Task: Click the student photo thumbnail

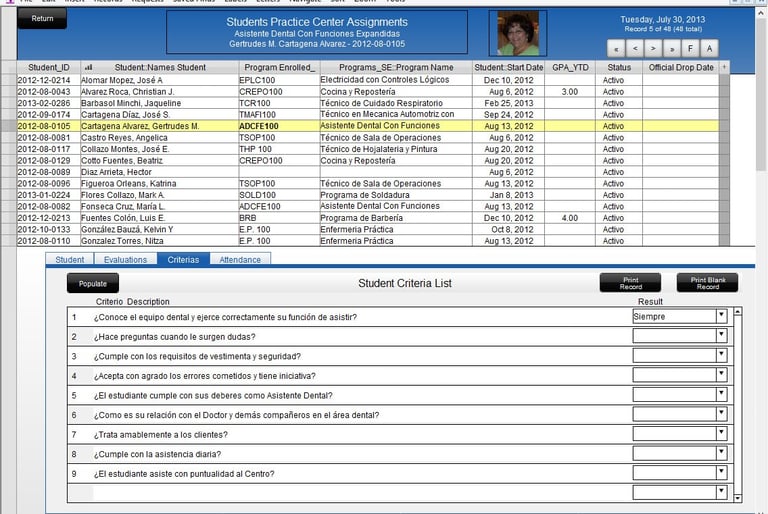Action: pos(518,33)
